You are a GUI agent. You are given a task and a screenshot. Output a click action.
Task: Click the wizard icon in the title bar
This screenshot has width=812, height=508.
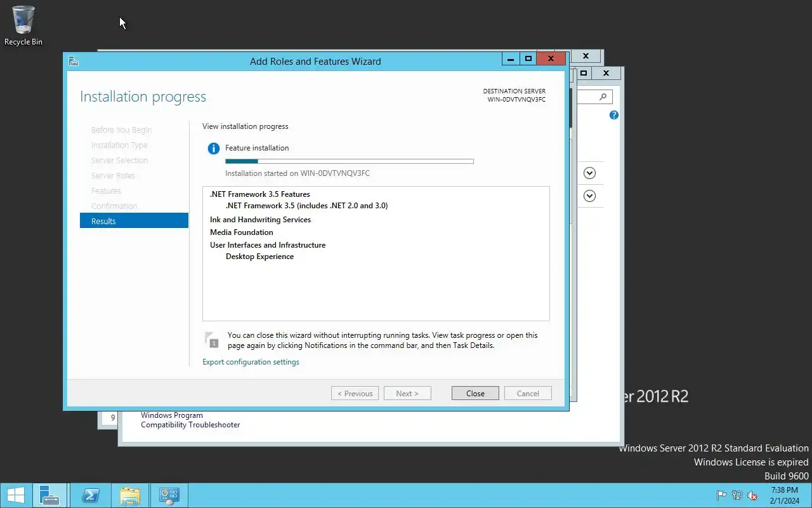[74, 62]
